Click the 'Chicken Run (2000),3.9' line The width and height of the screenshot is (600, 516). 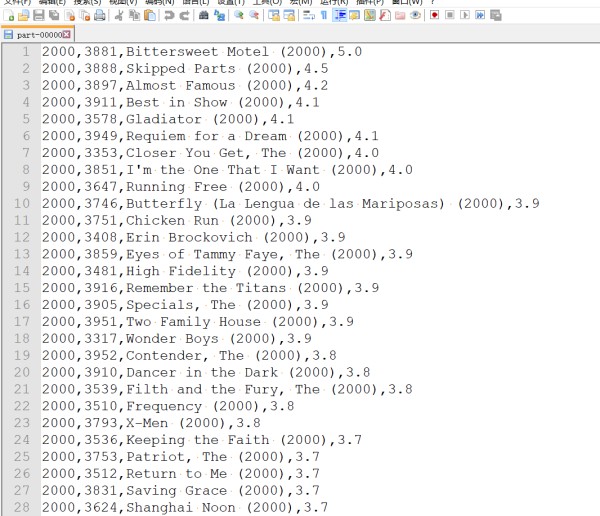[x=177, y=220]
